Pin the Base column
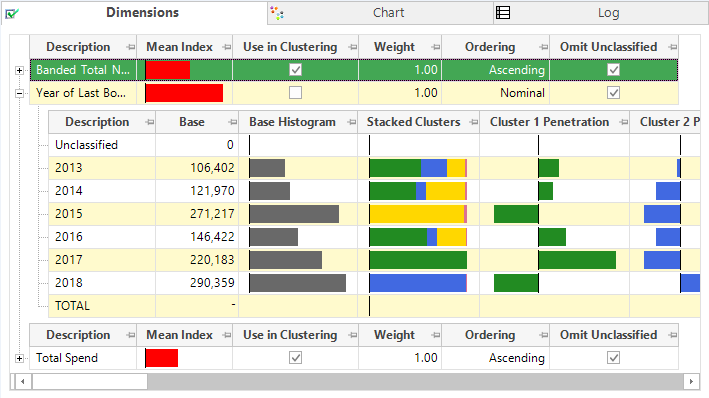This screenshot has height=398, width=709. click(232, 122)
